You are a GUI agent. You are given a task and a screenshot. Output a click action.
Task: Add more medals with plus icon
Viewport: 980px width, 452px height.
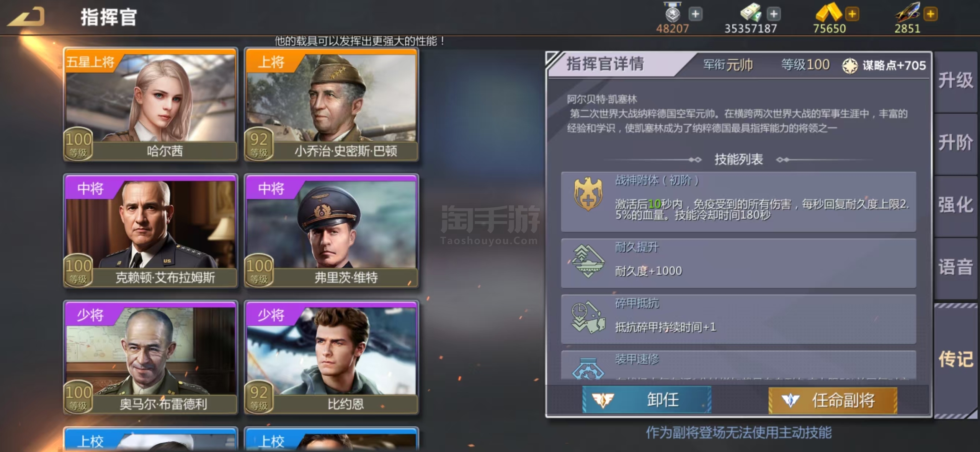(x=695, y=14)
